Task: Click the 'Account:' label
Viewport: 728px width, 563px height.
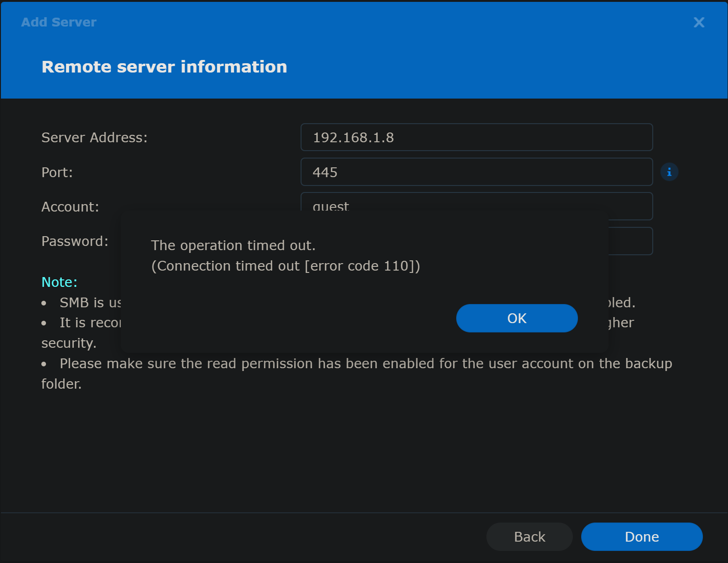Action: [70, 207]
